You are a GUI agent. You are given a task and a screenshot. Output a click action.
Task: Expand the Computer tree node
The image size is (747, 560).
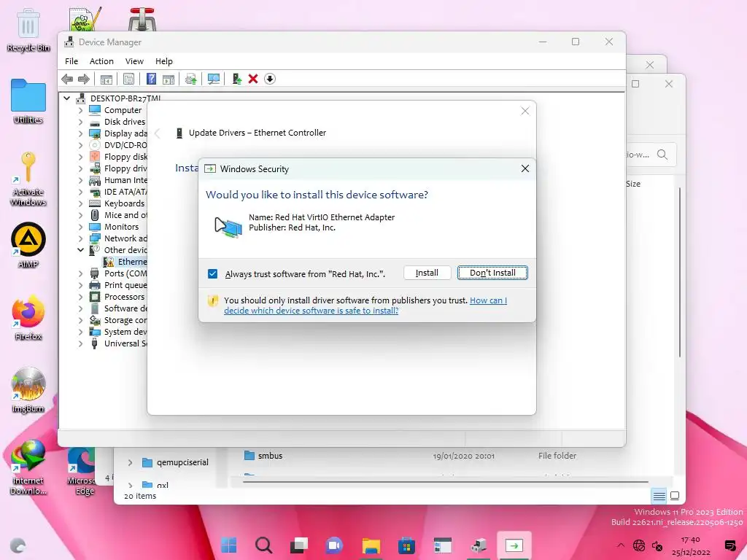click(80, 110)
